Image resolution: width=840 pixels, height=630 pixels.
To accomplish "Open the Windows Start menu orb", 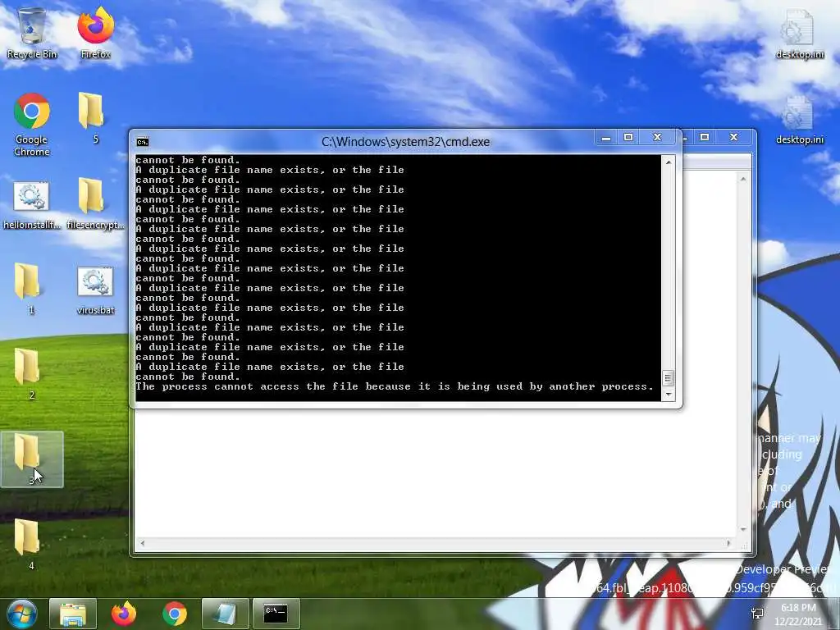I will [x=22, y=614].
